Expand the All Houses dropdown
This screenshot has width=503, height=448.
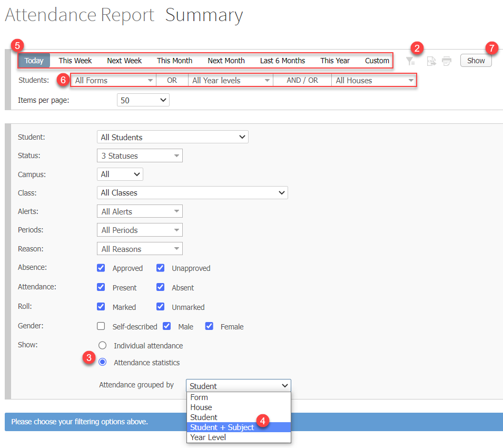click(x=373, y=80)
